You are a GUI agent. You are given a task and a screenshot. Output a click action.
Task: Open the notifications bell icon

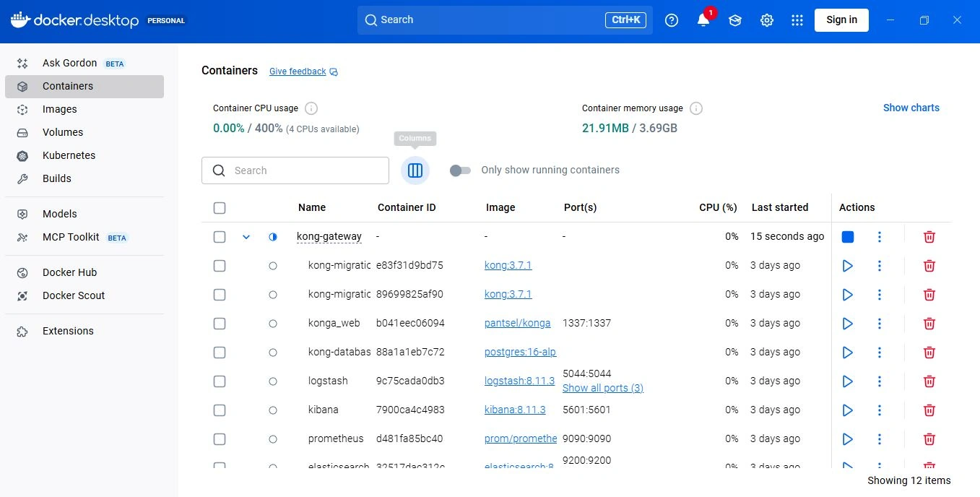[x=703, y=20]
